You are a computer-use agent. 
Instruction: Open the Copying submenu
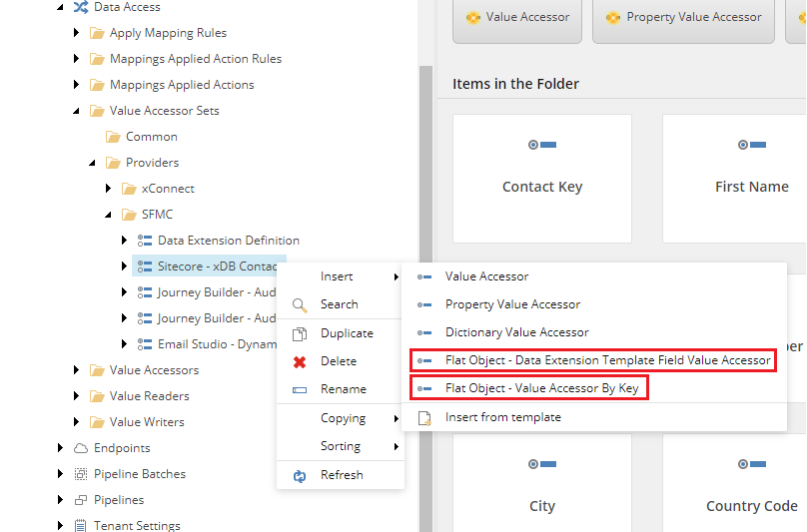pos(341,418)
